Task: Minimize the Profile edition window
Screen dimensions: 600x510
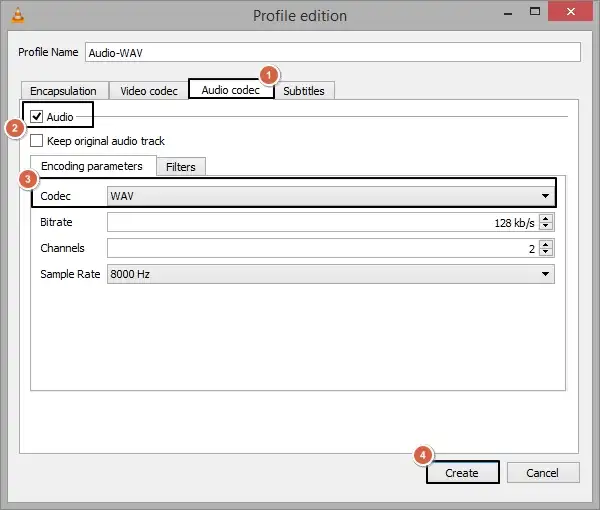Action: tap(508, 13)
